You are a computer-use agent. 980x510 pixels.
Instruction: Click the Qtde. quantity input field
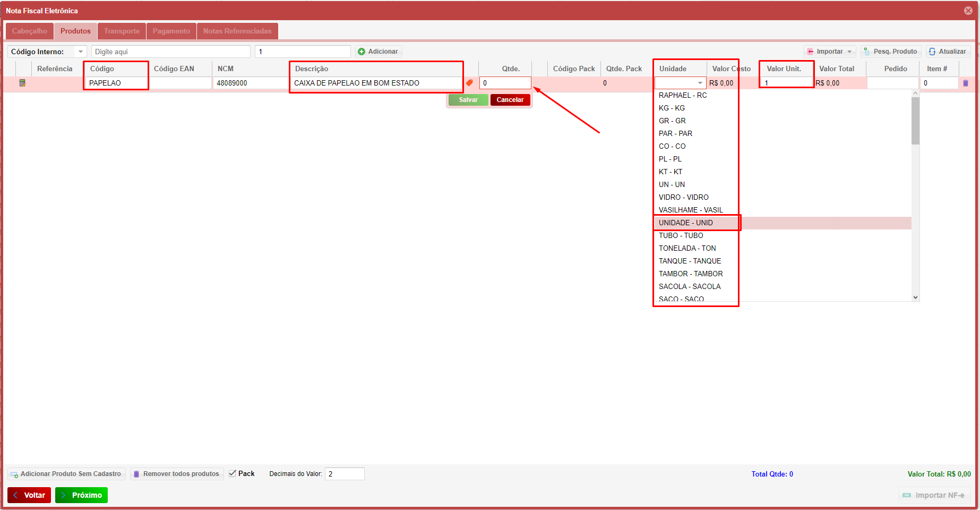[505, 83]
